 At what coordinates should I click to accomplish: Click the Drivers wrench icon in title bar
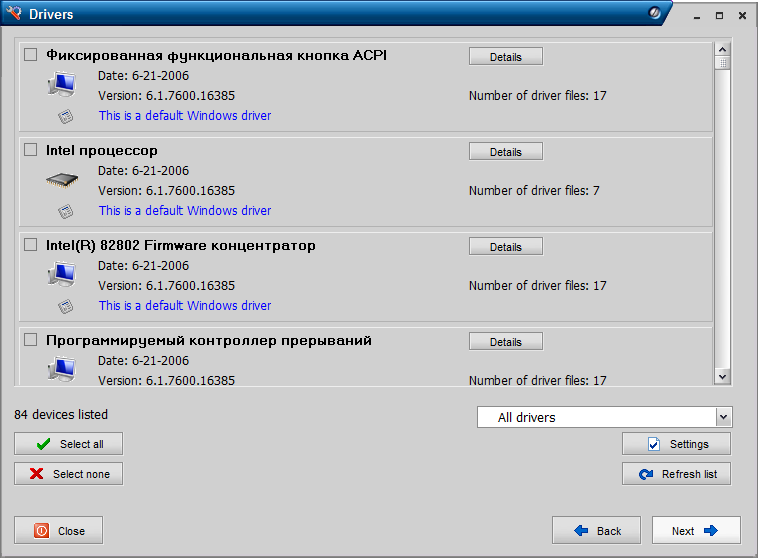14,13
